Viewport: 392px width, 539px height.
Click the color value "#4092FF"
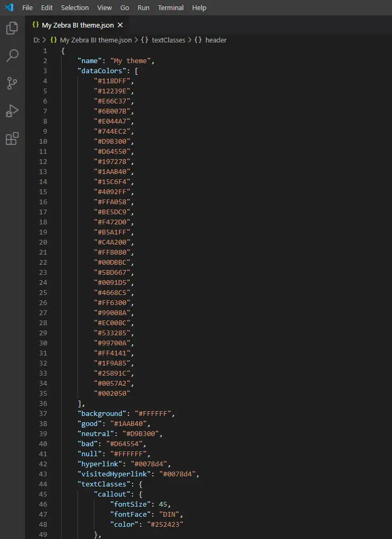point(112,192)
